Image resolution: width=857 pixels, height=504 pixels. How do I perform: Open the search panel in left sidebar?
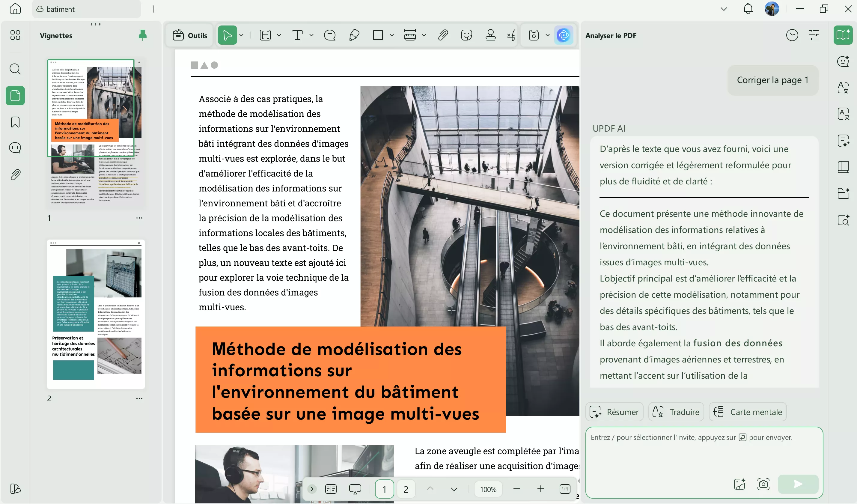pyautogui.click(x=15, y=69)
